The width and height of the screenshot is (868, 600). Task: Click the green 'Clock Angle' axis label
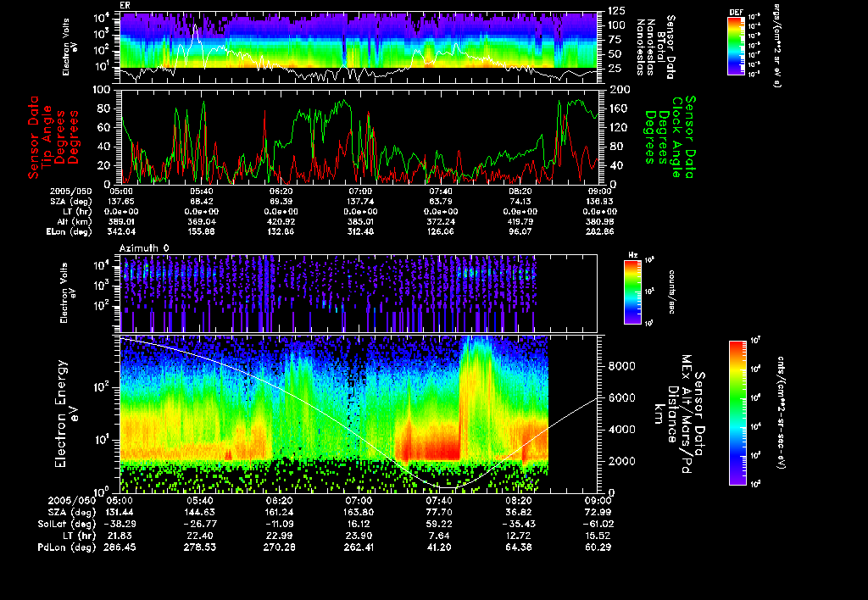pos(676,137)
